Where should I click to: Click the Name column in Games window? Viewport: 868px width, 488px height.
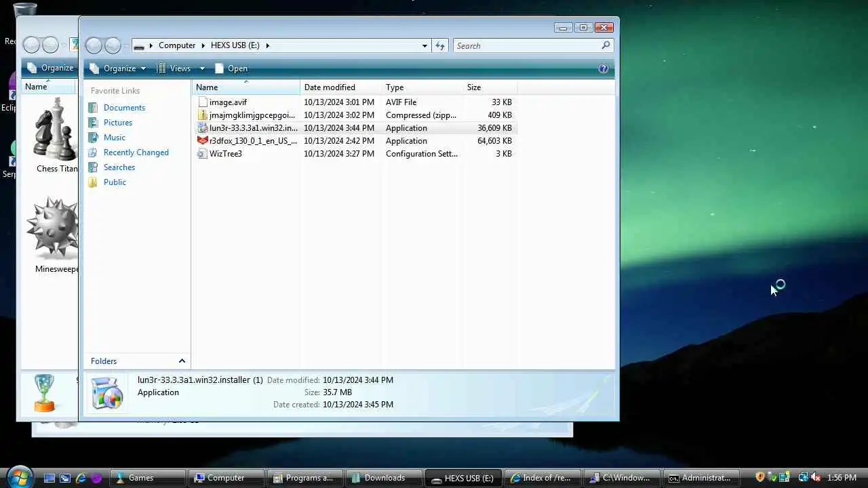coord(49,87)
